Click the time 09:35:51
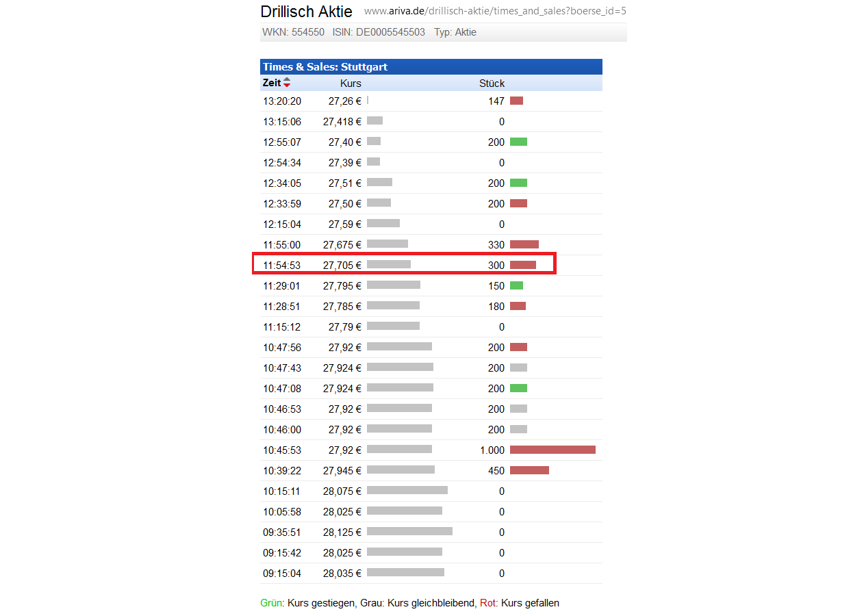The image size is (864, 616). [x=282, y=532]
